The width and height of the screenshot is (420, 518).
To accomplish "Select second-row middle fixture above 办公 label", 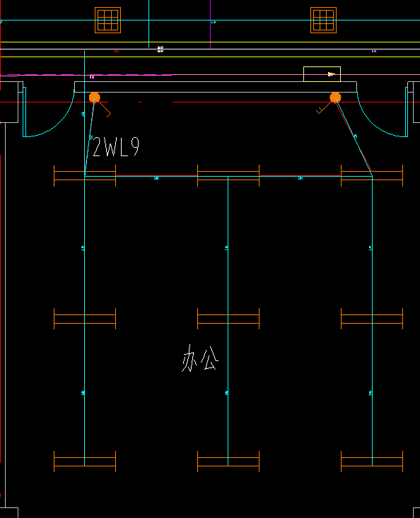I will click(x=228, y=319).
